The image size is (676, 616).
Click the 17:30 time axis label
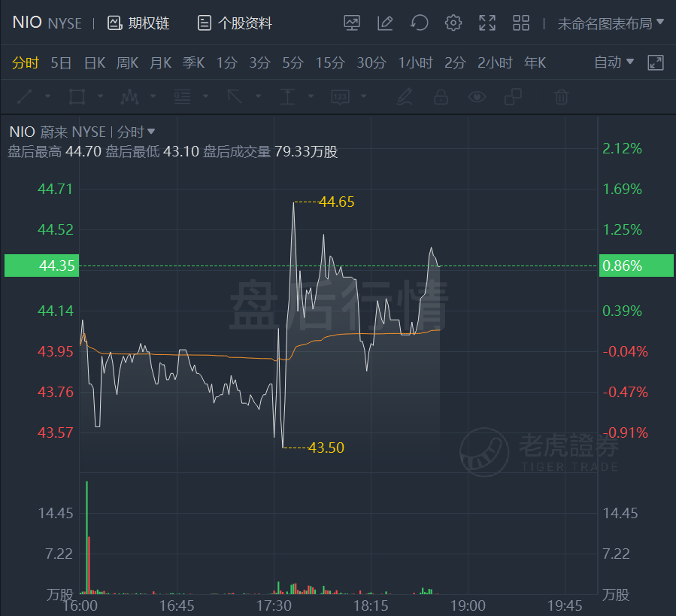point(274,605)
